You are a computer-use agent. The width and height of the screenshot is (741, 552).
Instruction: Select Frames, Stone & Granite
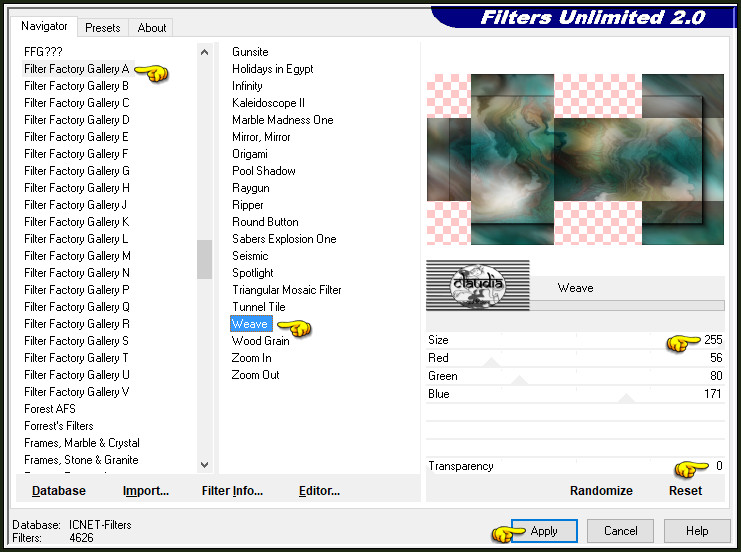pyautogui.click(x=81, y=460)
